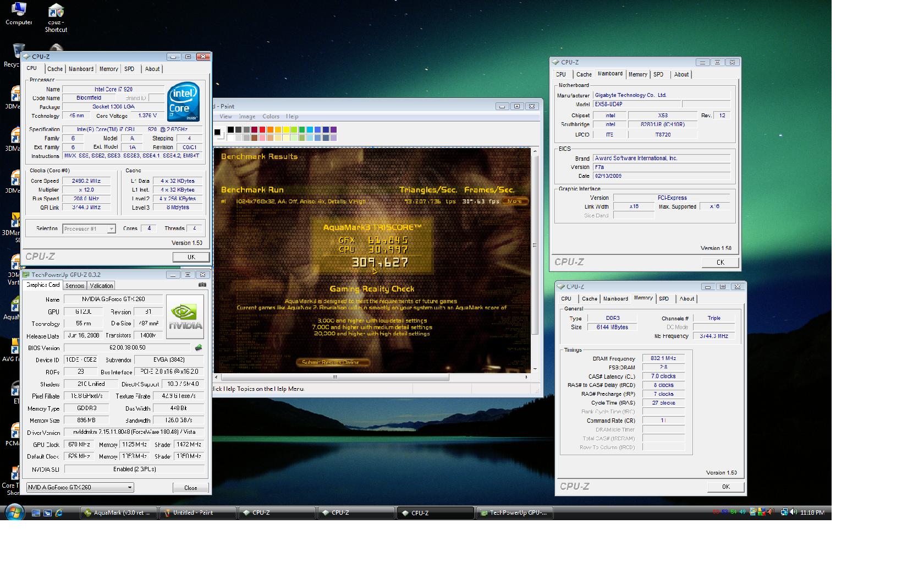Click the GPU Clock 670 MHz field
The height and width of the screenshot is (578, 924).
click(x=79, y=445)
